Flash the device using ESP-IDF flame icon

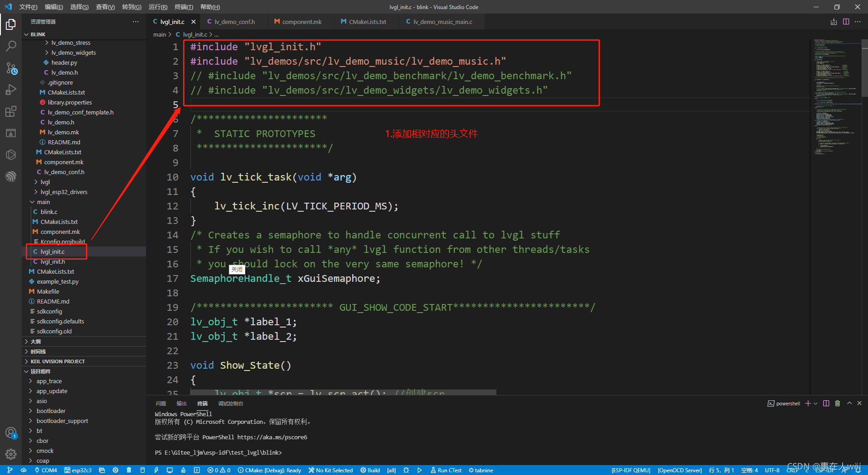coord(183,470)
